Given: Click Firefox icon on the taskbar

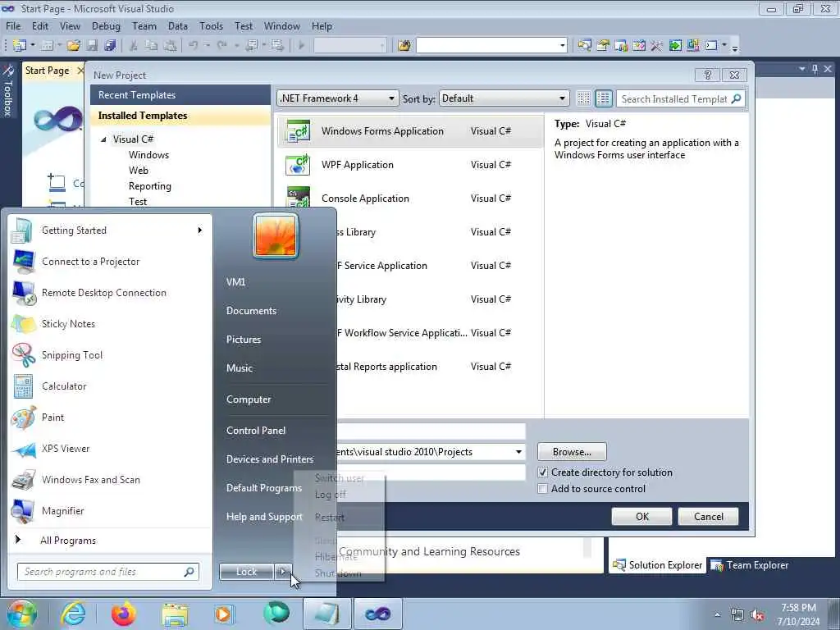Looking at the screenshot, I should click(x=124, y=614).
